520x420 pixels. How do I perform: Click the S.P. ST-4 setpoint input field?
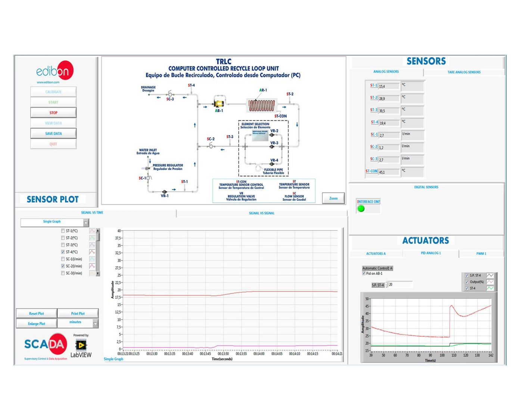(x=400, y=284)
